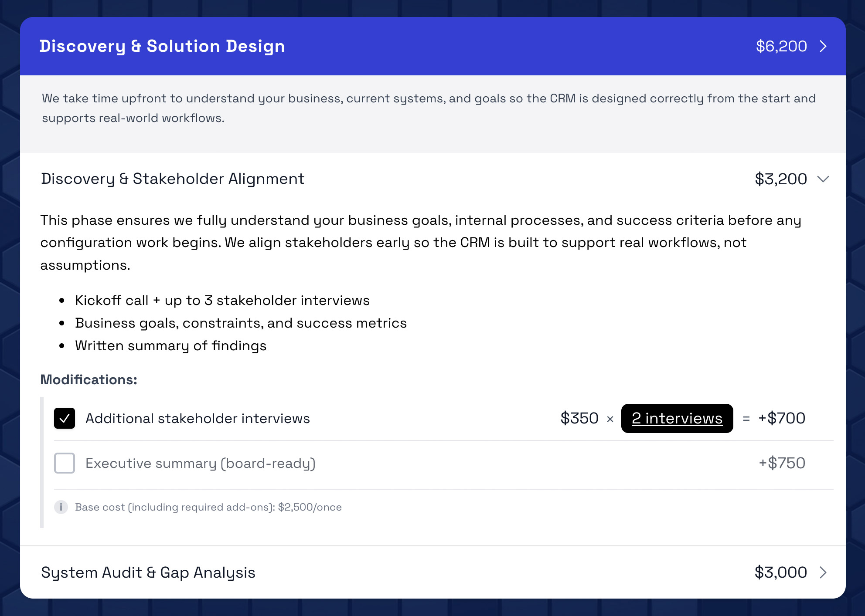The image size is (865, 616).
Task: Click the info icon beside Base cost
Action: [61, 507]
